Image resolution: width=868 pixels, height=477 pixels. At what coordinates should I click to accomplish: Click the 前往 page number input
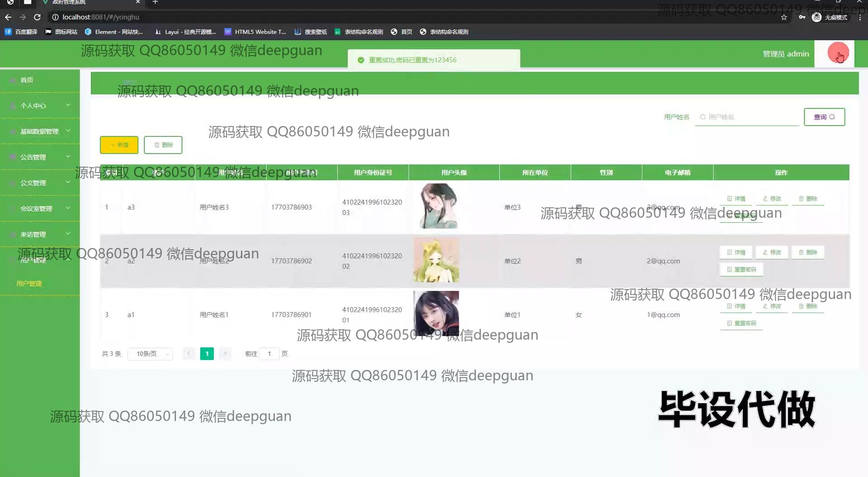point(269,354)
